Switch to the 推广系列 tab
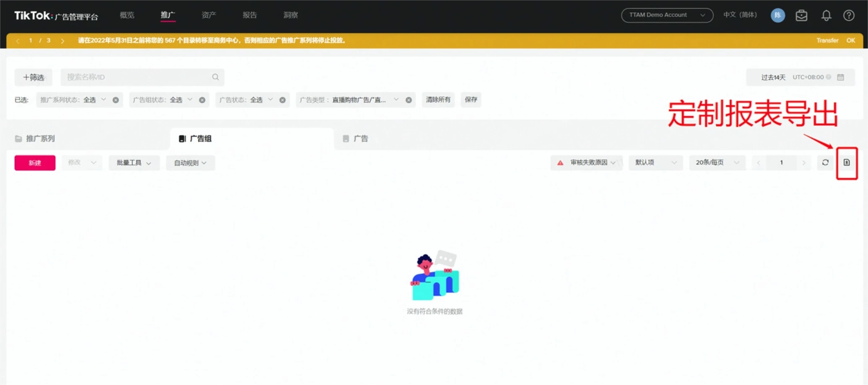The height and width of the screenshot is (385, 868). 40,138
